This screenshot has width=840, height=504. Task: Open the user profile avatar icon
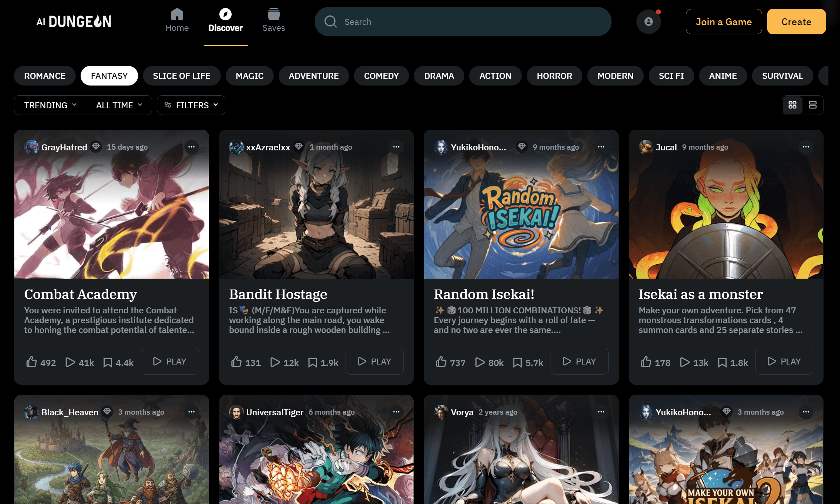649,22
